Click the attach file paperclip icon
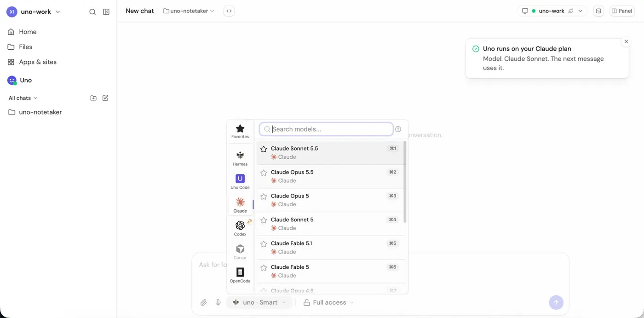Image resolution: width=644 pixels, height=318 pixels. pos(203,302)
